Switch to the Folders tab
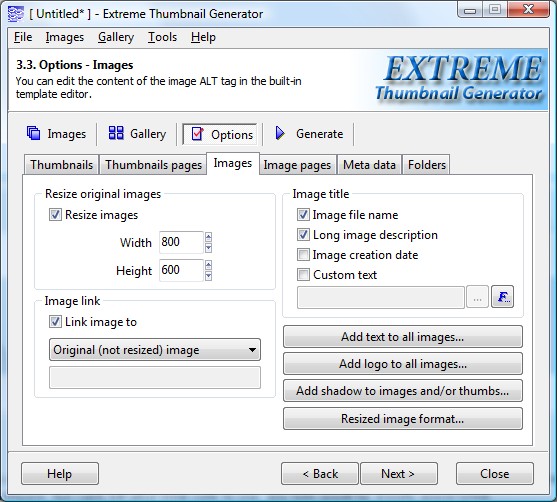Image resolution: width=557 pixels, height=502 pixels. point(427,165)
